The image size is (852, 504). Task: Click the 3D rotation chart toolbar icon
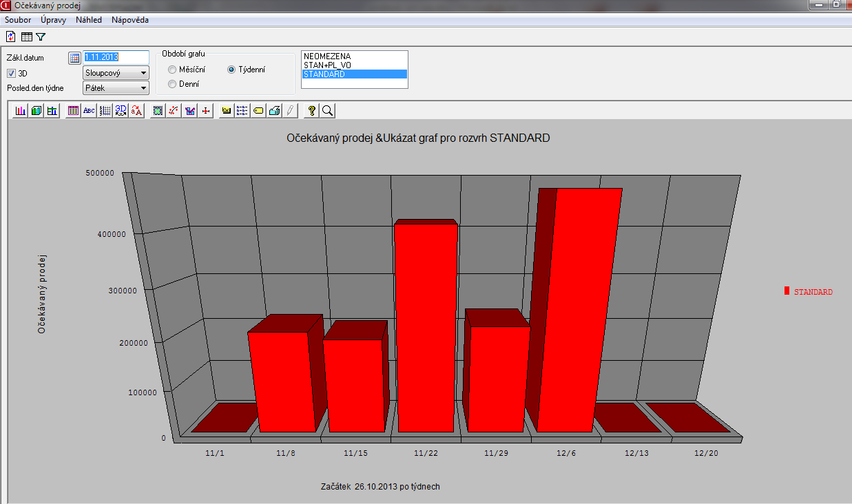(x=121, y=110)
